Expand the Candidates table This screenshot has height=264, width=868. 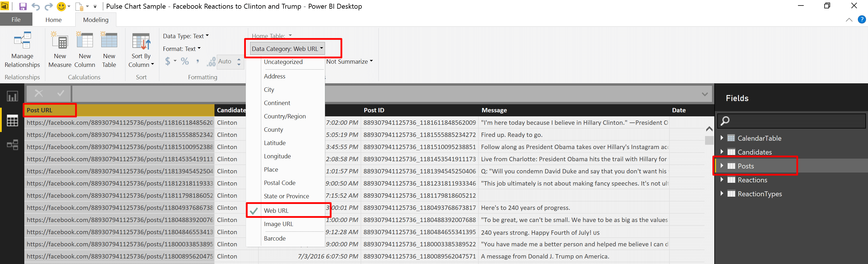point(722,152)
